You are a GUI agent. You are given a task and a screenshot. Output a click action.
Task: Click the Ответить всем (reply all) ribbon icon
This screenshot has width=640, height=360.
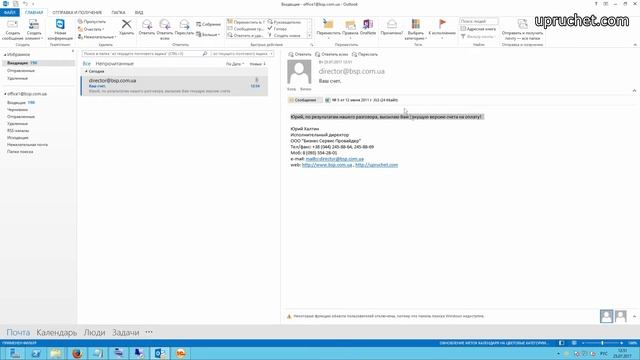coord(165,24)
